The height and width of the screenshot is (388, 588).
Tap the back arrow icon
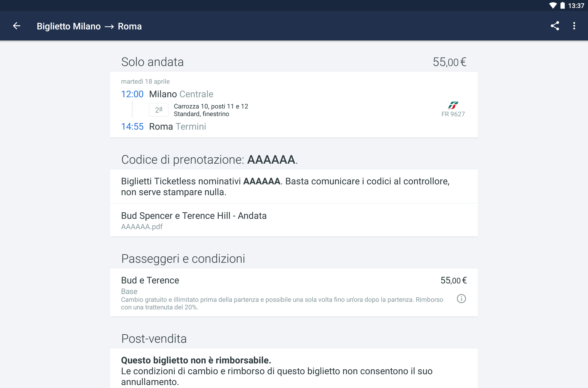click(x=17, y=26)
